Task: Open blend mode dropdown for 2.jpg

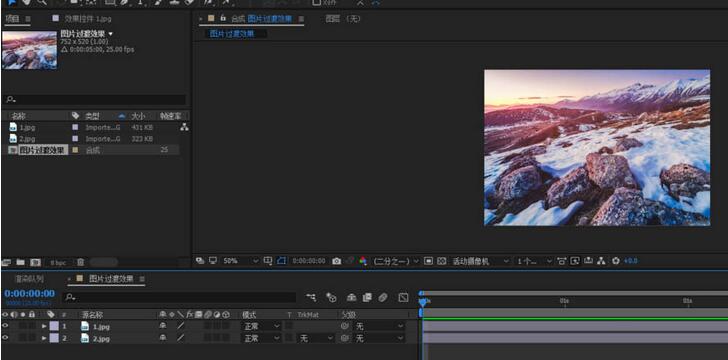Action: 261,339
